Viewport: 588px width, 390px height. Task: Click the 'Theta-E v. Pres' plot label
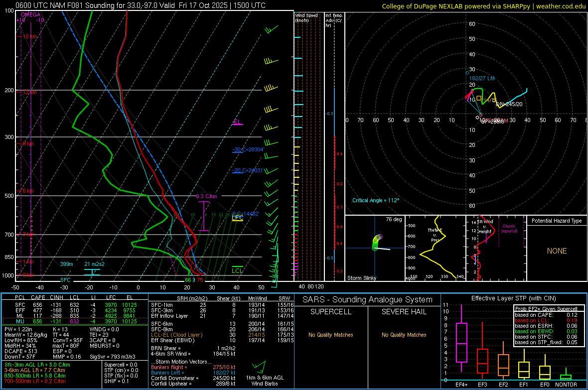435,235
